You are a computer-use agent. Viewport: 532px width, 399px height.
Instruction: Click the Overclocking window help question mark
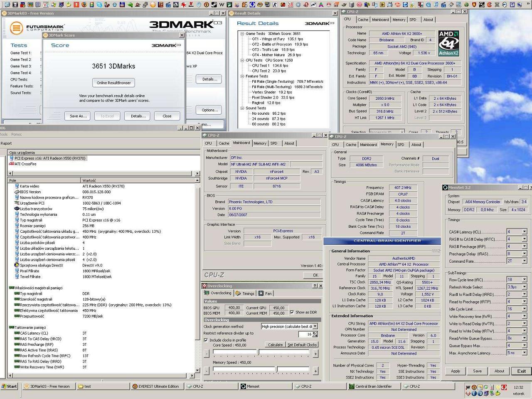pyautogui.click(x=315, y=286)
